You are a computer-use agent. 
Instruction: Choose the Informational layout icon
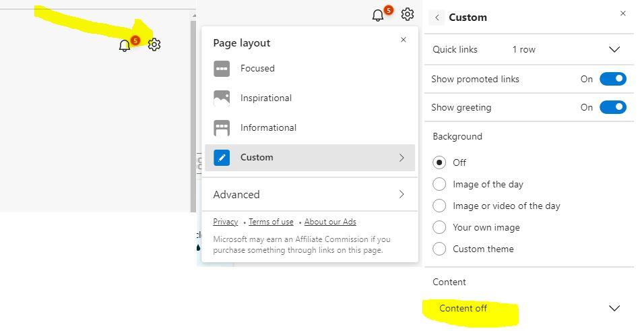(x=222, y=127)
